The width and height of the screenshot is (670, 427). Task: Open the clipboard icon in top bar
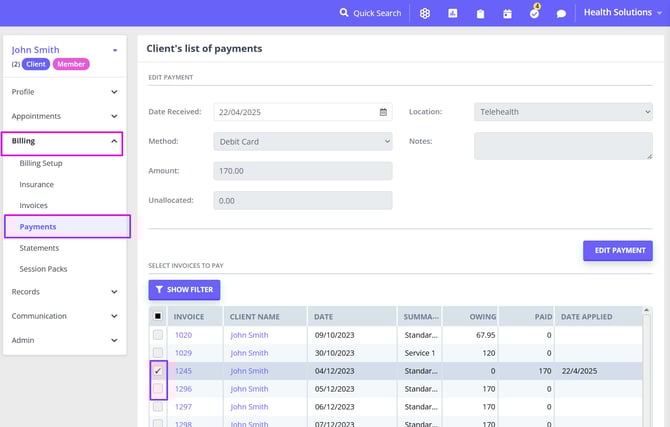click(x=480, y=14)
